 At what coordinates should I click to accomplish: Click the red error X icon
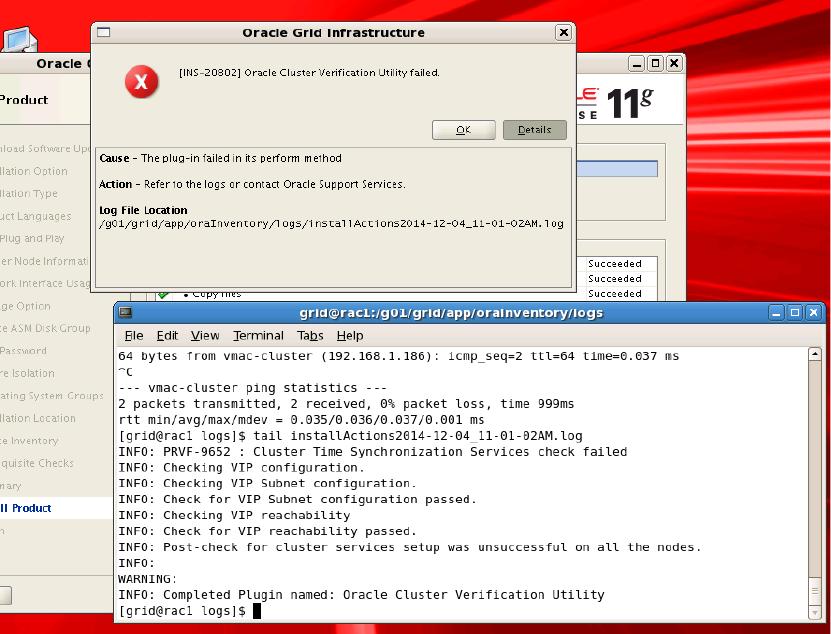point(142,82)
